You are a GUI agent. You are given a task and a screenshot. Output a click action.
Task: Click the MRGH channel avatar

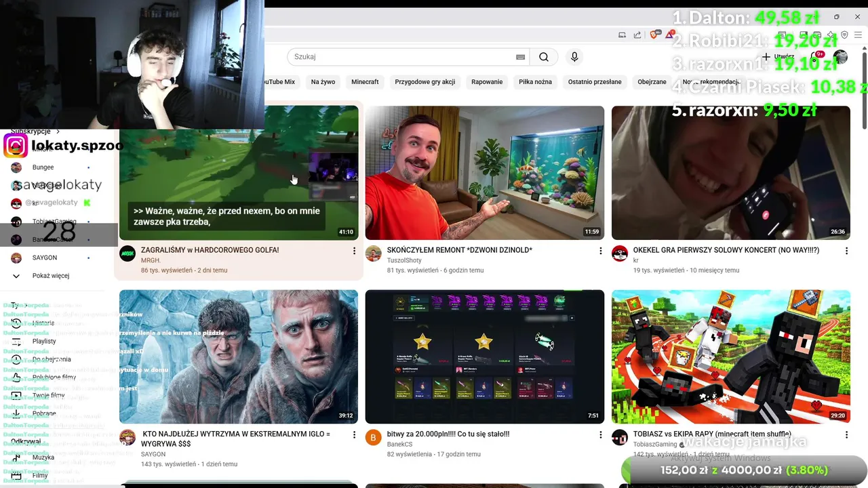point(127,253)
